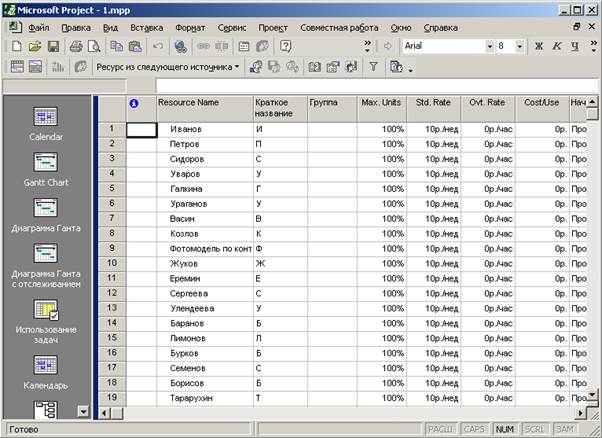Expand Ресурс из следующего источника dropdown
This screenshot has width=602, height=438.
point(236,67)
